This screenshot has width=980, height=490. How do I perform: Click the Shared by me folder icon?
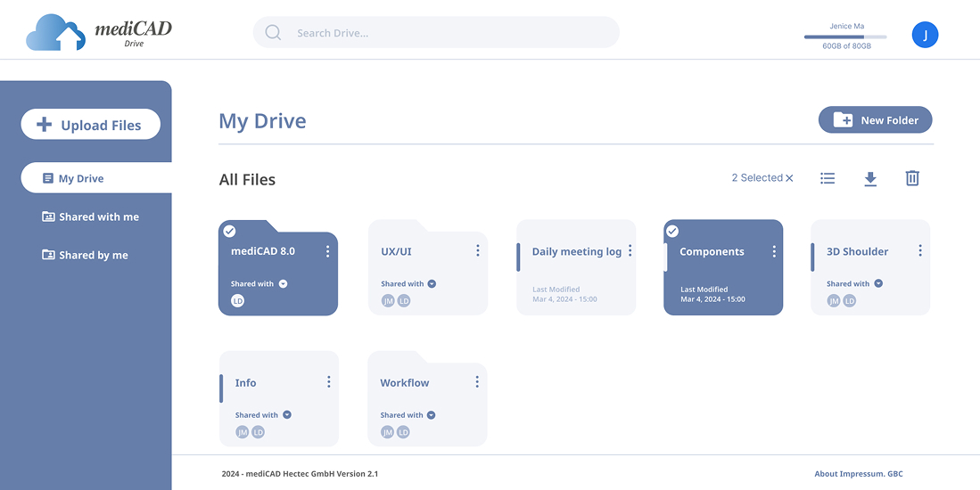48,255
